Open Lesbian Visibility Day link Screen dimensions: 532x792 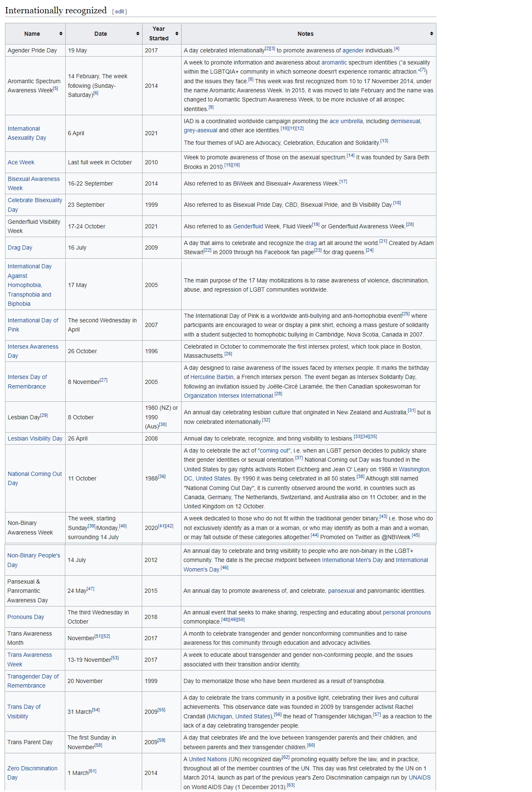(x=35, y=438)
